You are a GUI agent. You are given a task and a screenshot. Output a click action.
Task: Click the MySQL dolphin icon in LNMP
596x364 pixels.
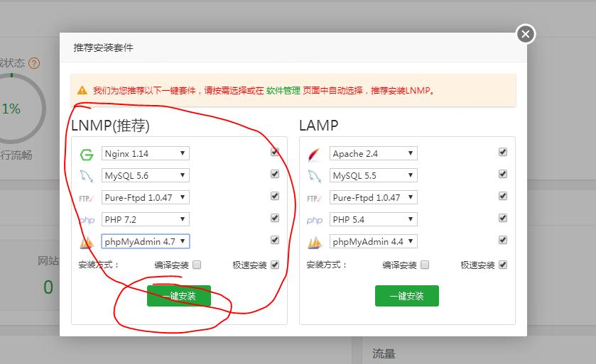coord(86,176)
